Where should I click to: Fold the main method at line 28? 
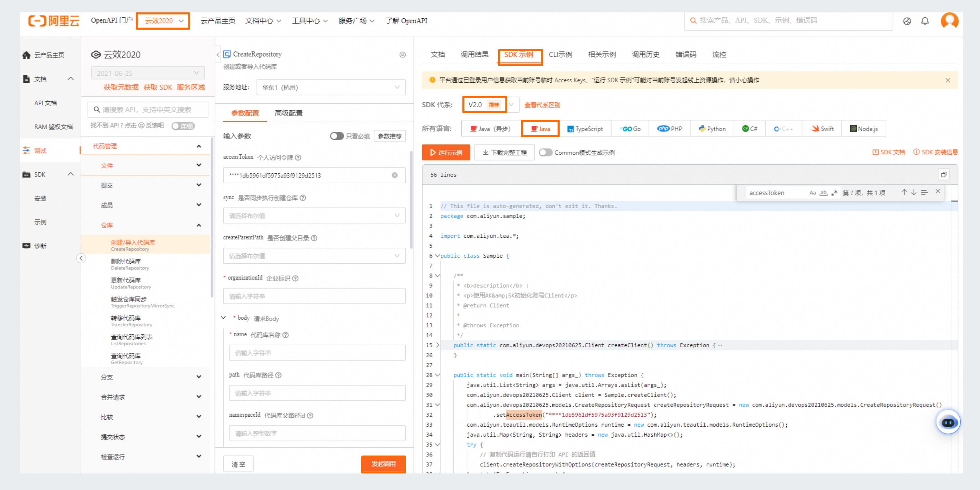pos(438,375)
